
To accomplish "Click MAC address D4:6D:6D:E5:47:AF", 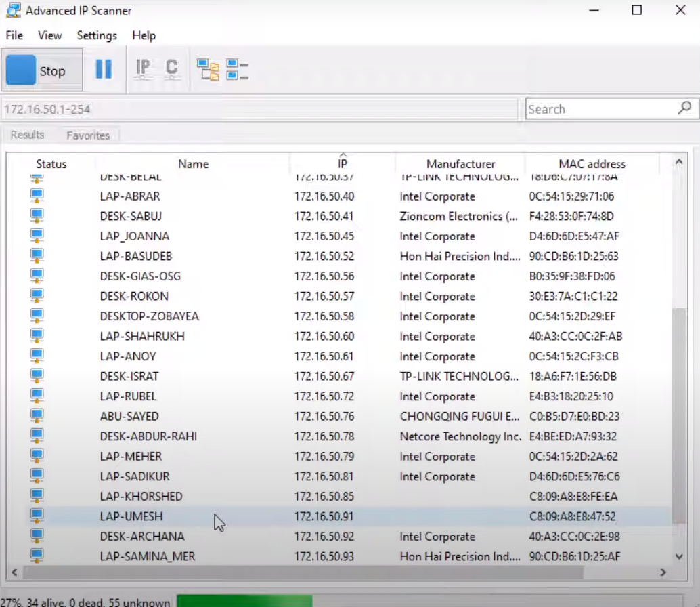I will [575, 236].
